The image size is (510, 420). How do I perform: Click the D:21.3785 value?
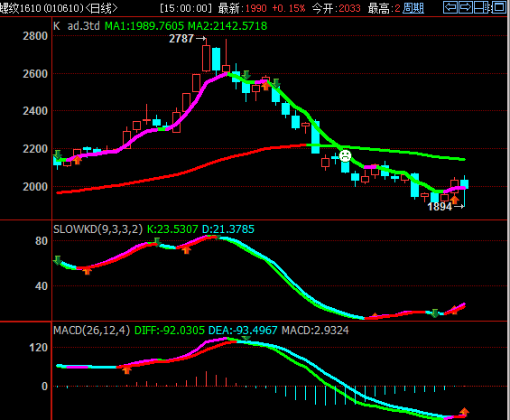pos(228,229)
